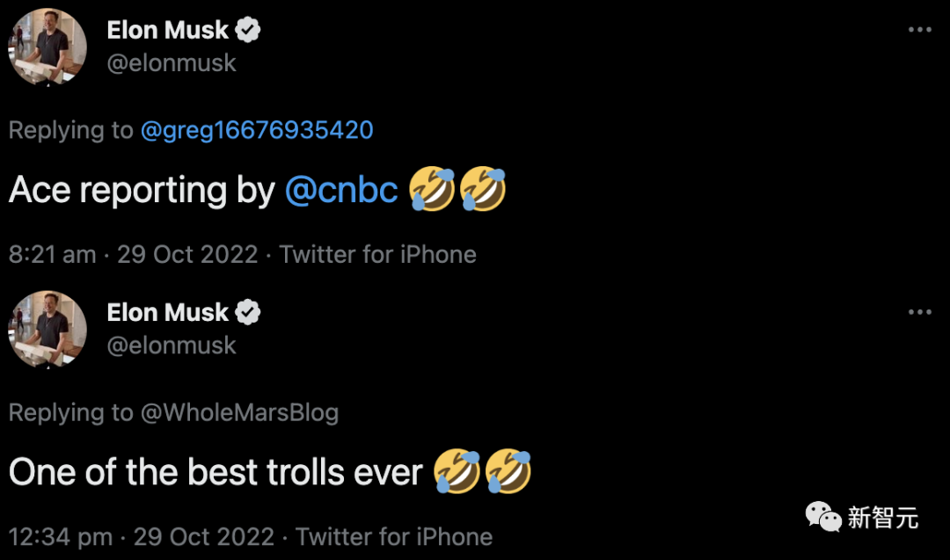Open the more options menu on the CNBC tweet

click(919, 30)
